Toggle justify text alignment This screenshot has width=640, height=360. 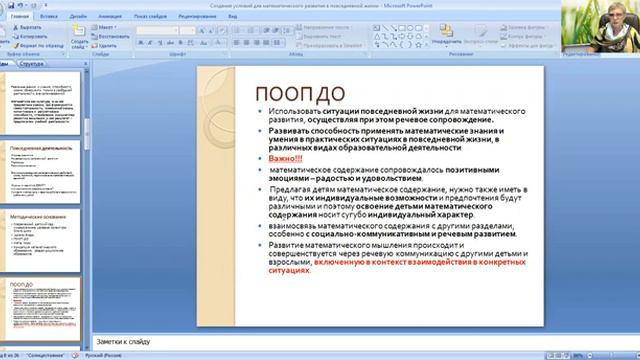coord(267,42)
